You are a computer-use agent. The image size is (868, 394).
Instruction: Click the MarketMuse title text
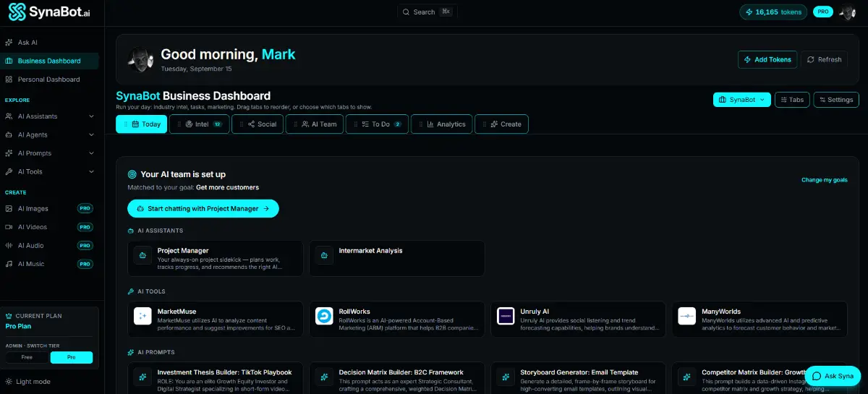[176, 312]
